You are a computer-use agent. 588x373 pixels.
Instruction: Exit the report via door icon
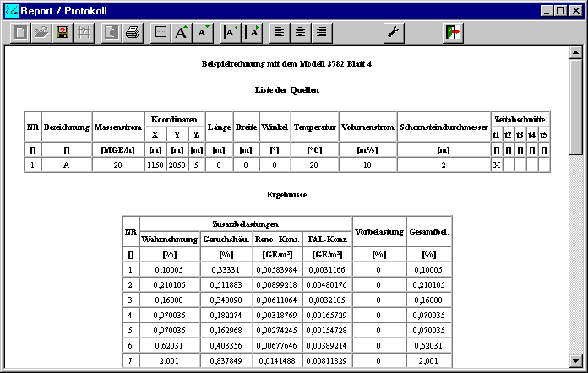click(453, 33)
